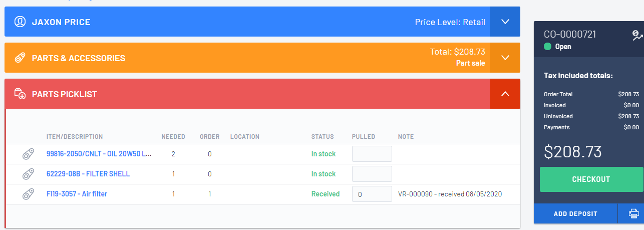
Task: Open part FI19-3057 - Air filter
Action: pos(77,194)
